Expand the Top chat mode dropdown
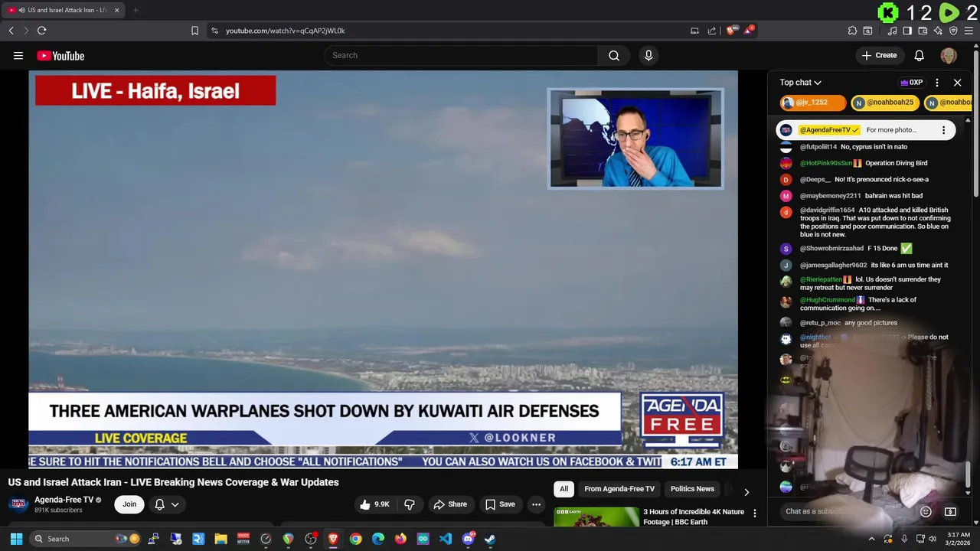Screen dimensions: 980x551 point(801,83)
